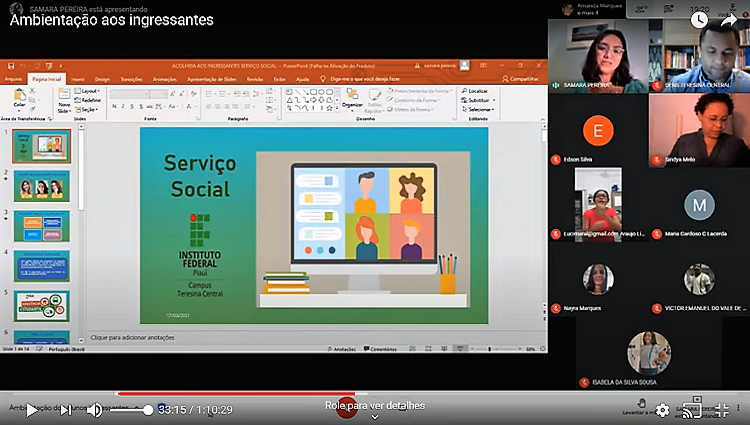Image resolution: width=750 pixels, height=425 pixels.
Task: Open the Apresentação de Slides tab
Action: click(212, 79)
